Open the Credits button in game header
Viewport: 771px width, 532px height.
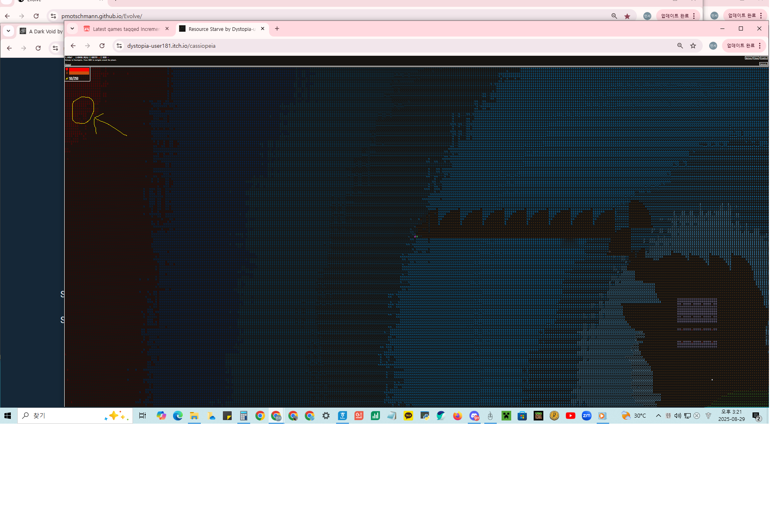764,58
